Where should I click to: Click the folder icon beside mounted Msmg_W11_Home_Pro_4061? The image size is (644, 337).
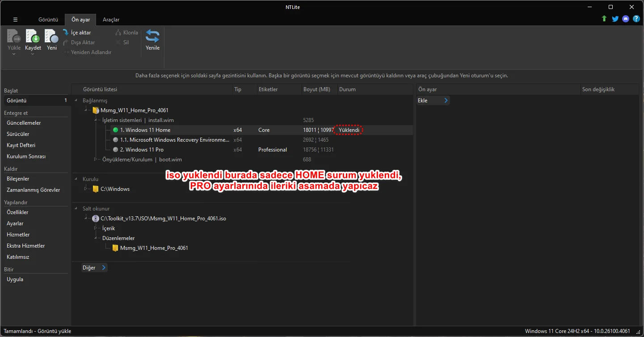pyautogui.click(x=96, y=110)
